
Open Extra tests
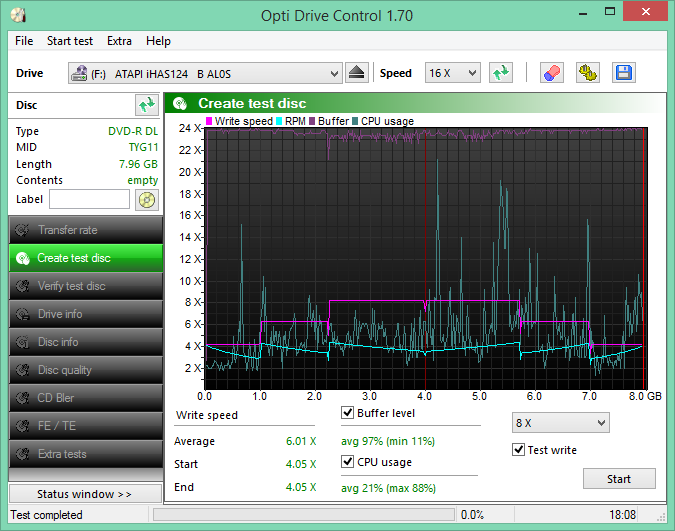click(x=86, y=454)
